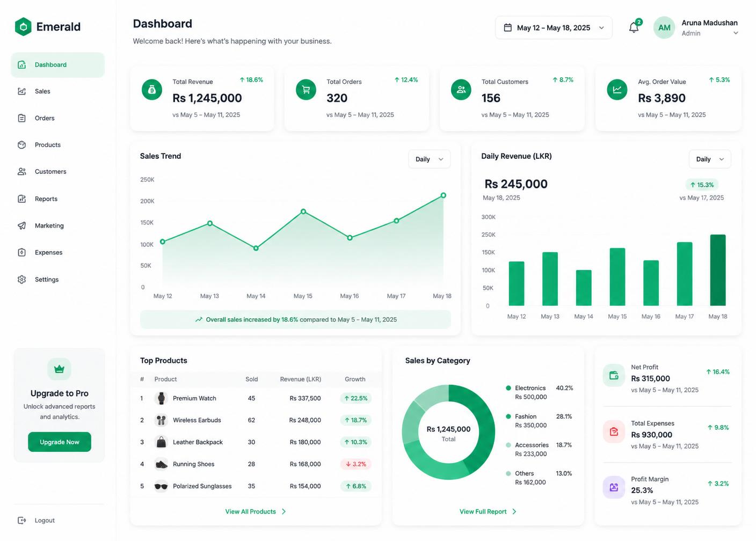Image resolution: width=756 pixels, height=541 pixels.
Task: Click the Leather Backpack product icon
Action: tap(161, 442)
